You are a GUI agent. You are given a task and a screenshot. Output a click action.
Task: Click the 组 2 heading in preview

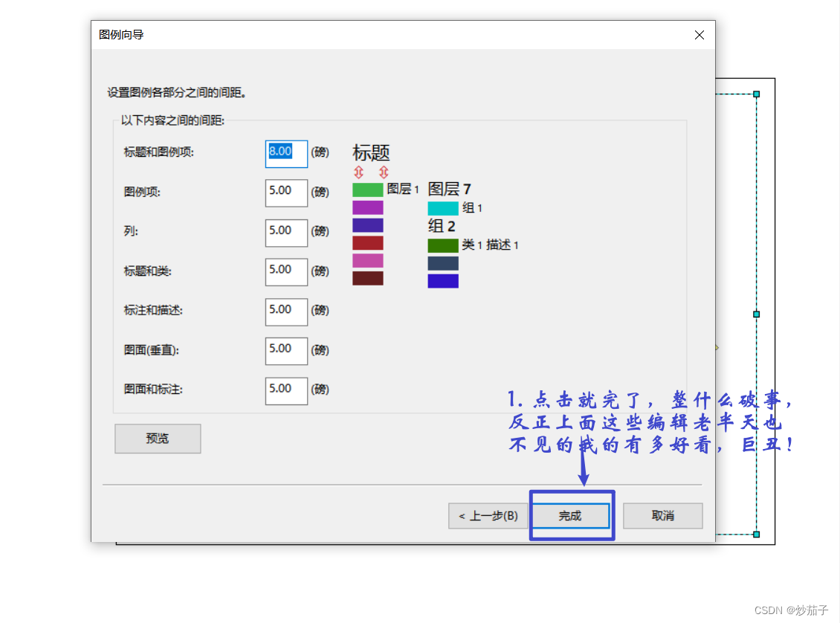click(x=442, y=225)
